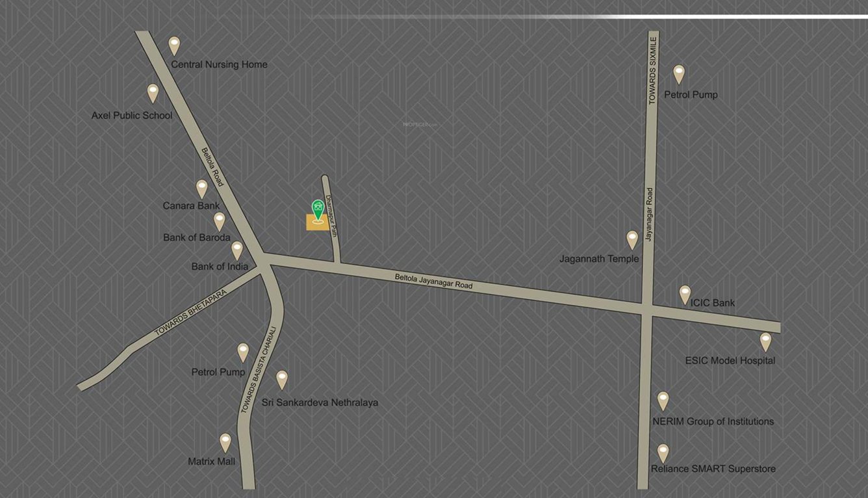Click the Beltola Jayanagar Road label
868x498 pixels.
[x=433, y=281]
